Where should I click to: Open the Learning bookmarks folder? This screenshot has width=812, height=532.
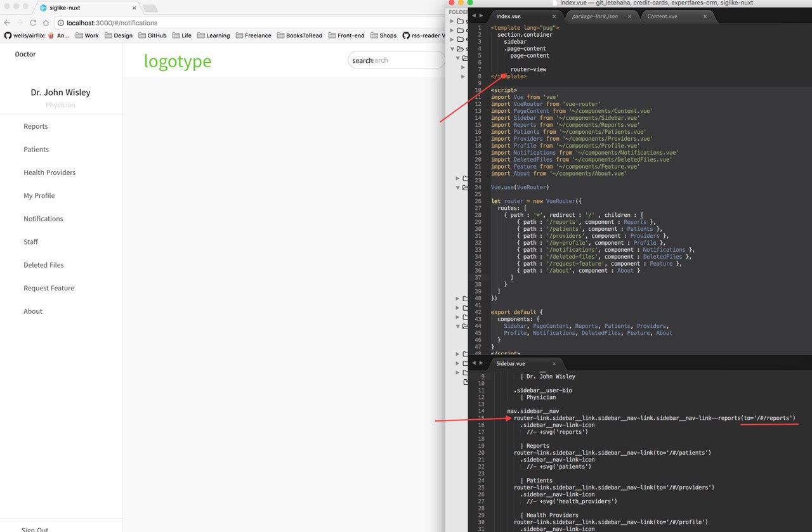click(213, 36)
